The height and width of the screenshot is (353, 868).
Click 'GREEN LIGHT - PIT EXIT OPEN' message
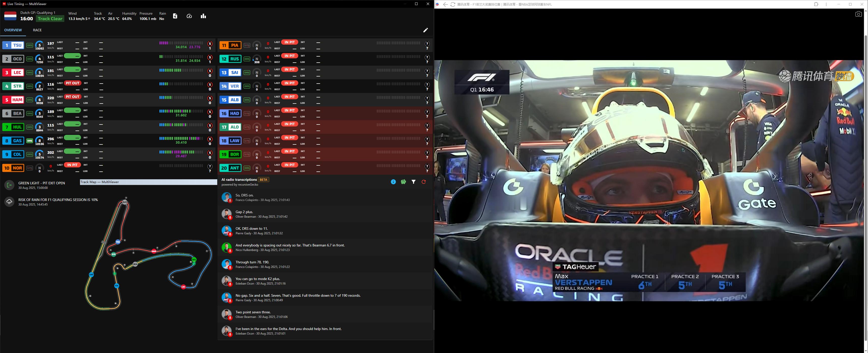(x=42, y=183)
